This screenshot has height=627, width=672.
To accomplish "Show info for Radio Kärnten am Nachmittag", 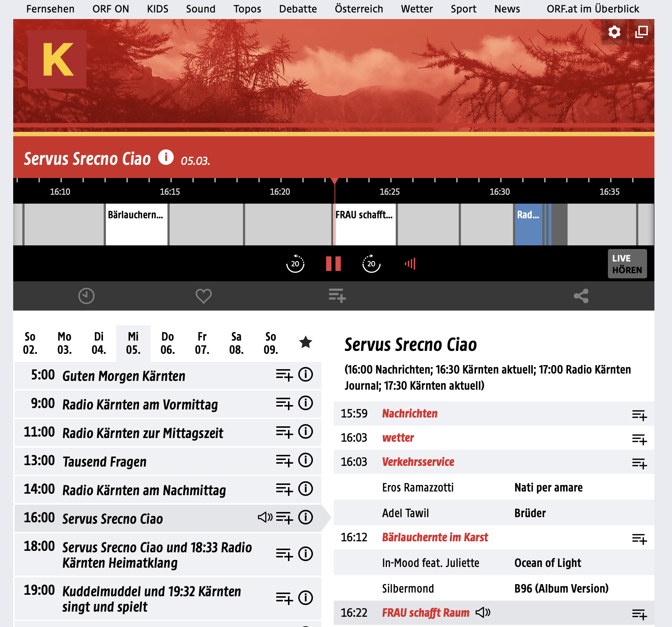I will coord(306,489).
